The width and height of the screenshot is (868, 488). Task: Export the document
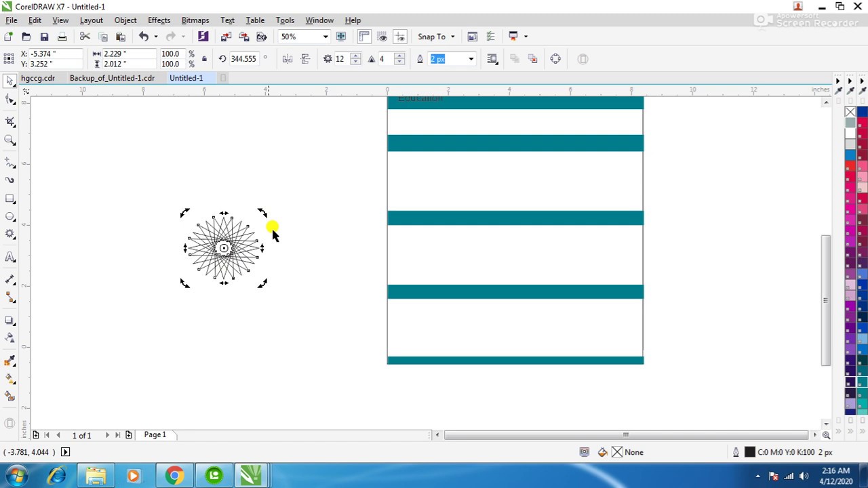tap(243, 37)
